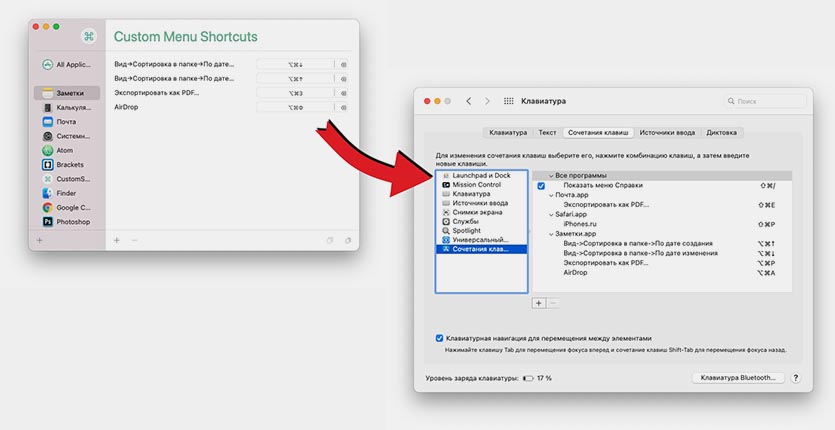Select All Applications in Custom Shortcuts sidebar
The image size is (835, 430).
[x=67, y=64]
